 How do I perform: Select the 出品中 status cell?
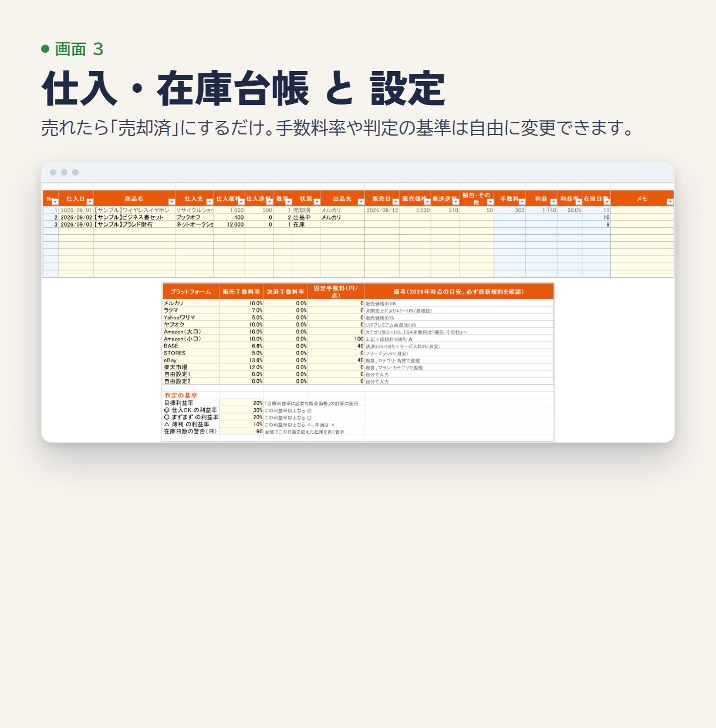tap(306, 217)
